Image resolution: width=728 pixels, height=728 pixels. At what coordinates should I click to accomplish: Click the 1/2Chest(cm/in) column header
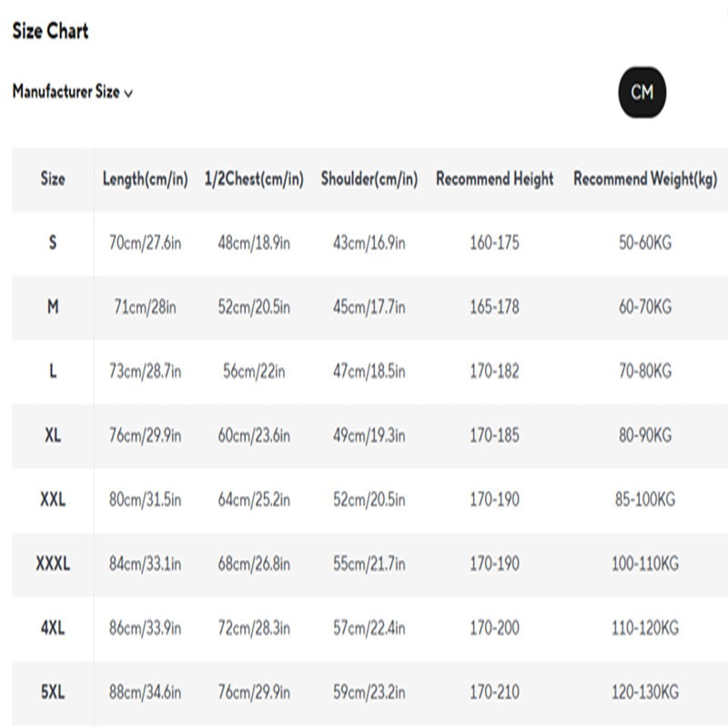[x=254, y=179]
